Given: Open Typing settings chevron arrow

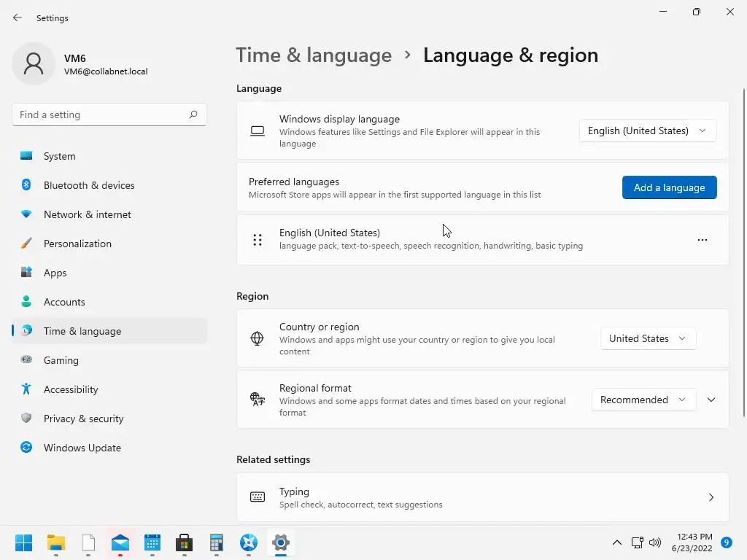Looking at the screenshot, I should 711,497.
